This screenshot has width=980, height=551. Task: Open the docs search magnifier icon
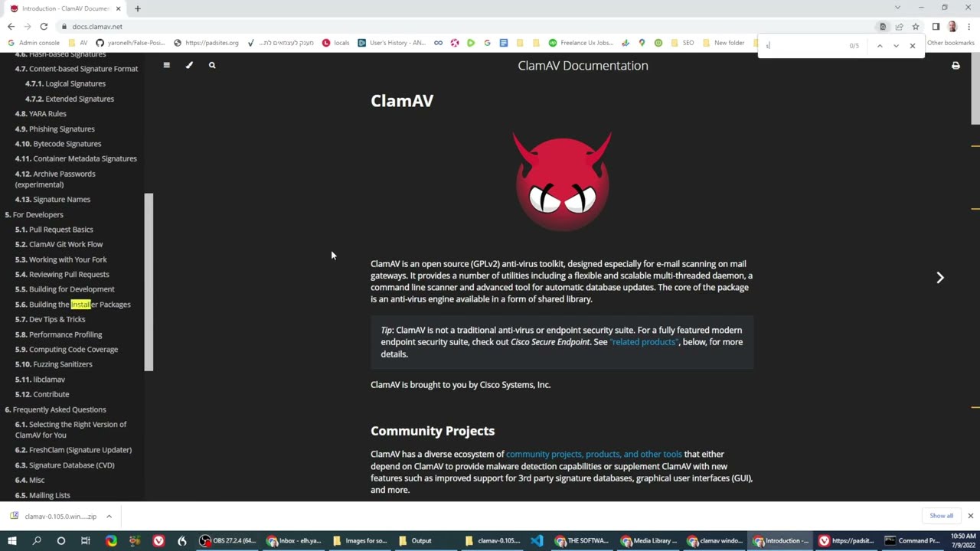[x=212, y=65]
